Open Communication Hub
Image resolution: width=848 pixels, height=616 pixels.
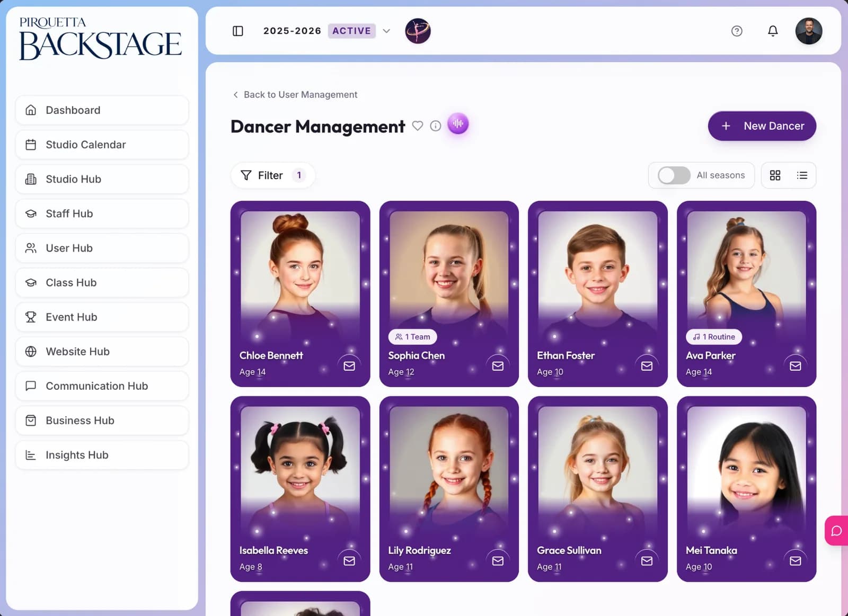point(102,386)
